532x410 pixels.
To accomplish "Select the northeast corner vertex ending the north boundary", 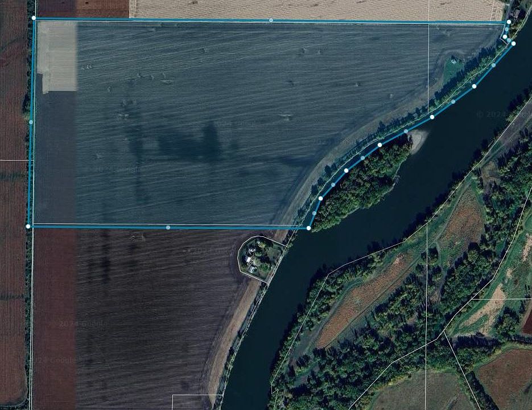I will (509, 22).
